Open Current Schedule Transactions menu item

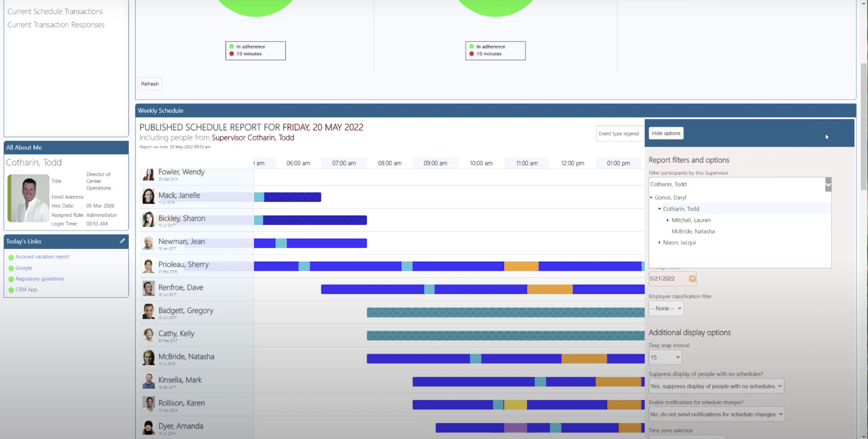(x=55, y=11)
